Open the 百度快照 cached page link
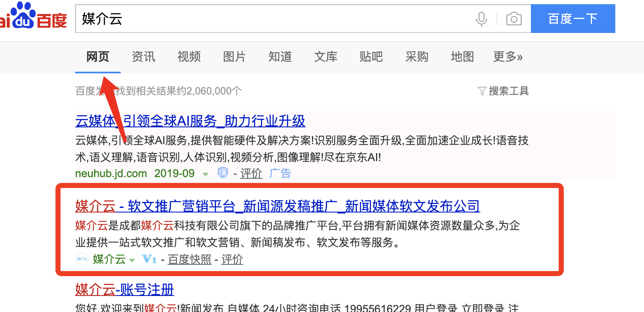The height and width of the screenshot is (312, 644). tap(189, 259)
